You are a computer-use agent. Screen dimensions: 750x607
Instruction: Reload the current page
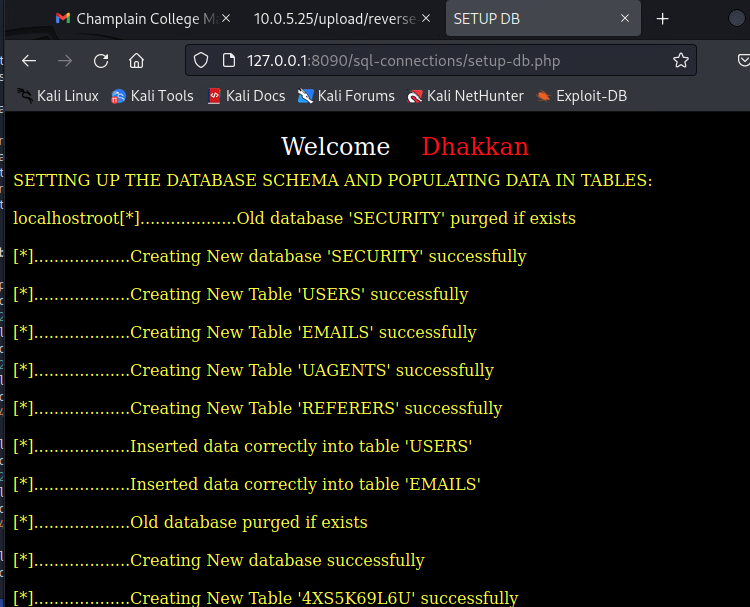coord(101,61)
